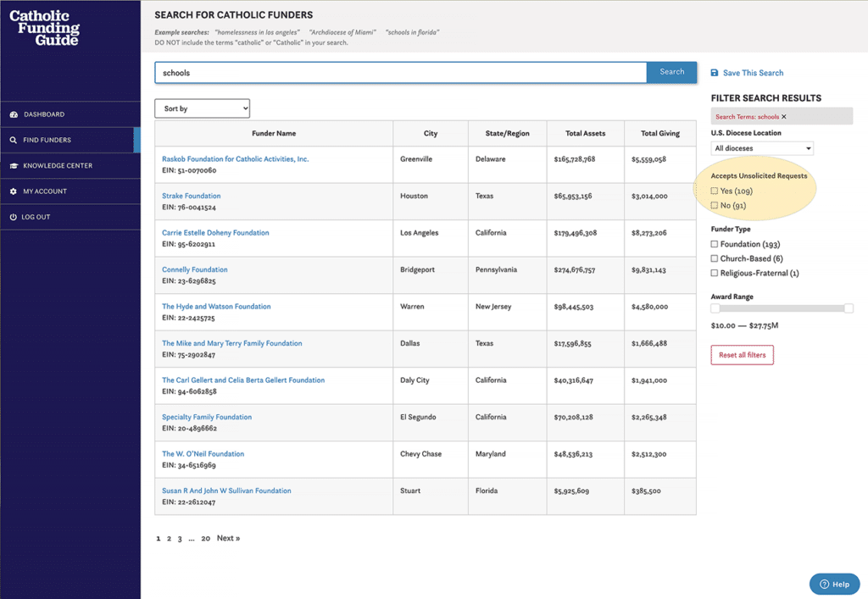This screenshot has width=868, height=599.
Task: Click the Knowledge Center graduation cap icon
Action: tap(14, 166)
